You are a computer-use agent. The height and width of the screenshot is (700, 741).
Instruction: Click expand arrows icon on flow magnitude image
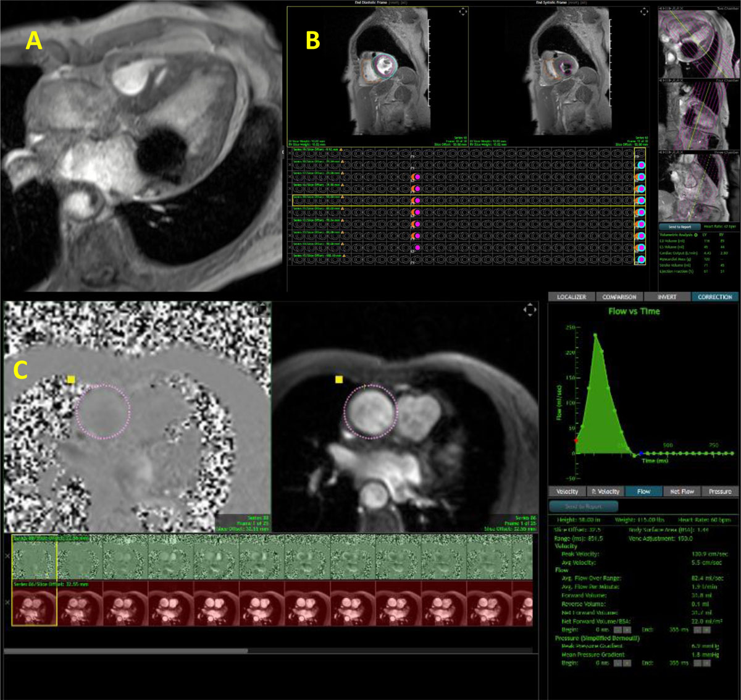(x=530, y=310)
